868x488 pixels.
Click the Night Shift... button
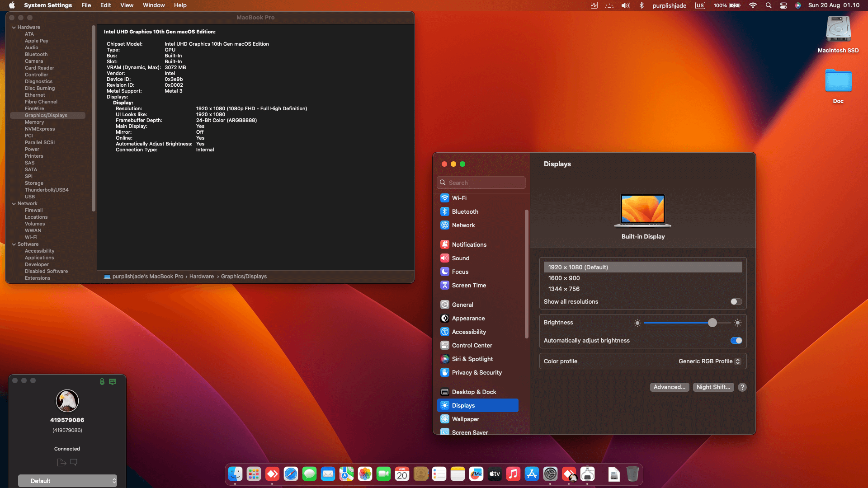(x=713, y=387)
